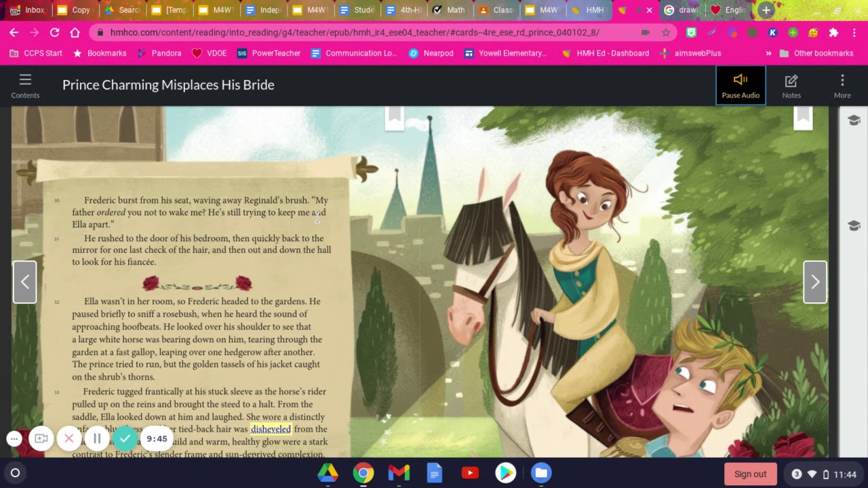Viewport: 868px width, 488px height.
Task: Open the Nearpod bookmark
Action: coord(431,53)
